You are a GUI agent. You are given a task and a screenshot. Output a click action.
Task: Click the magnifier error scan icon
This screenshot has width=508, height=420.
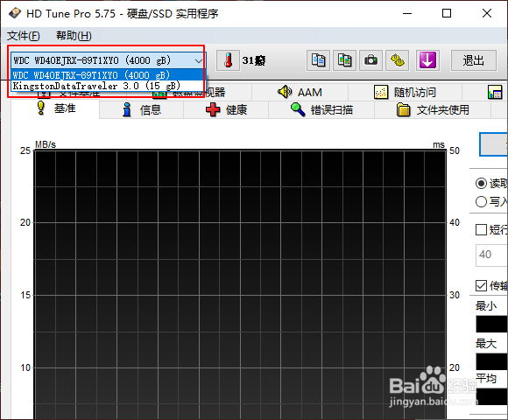click(x=298, y=109)
